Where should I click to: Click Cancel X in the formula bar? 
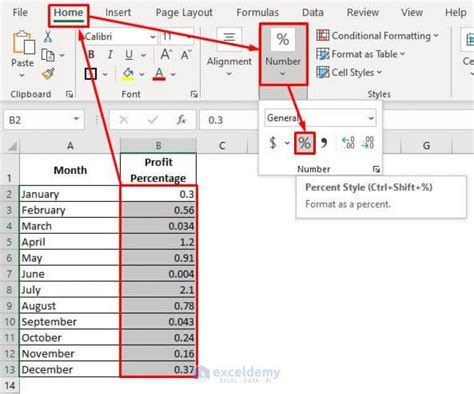click(x=124, y=120)
